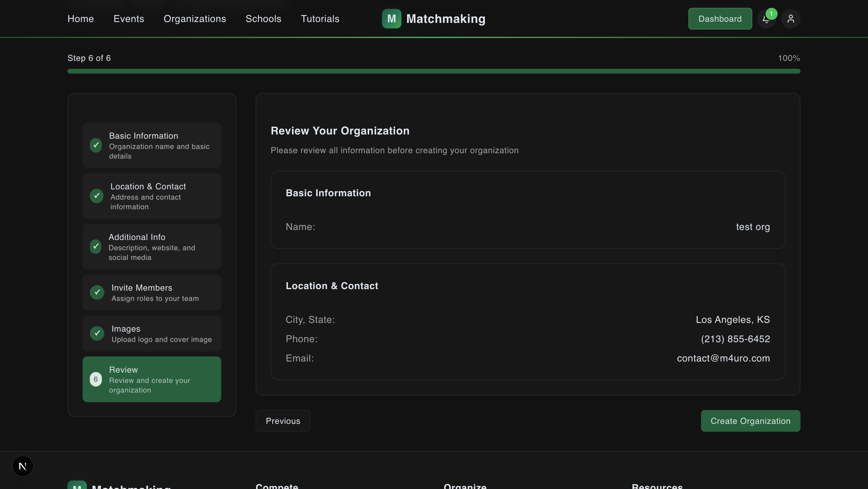This screenshot has height=489, width=868.
Task: Click the Create Organization button
Action: 750,421
